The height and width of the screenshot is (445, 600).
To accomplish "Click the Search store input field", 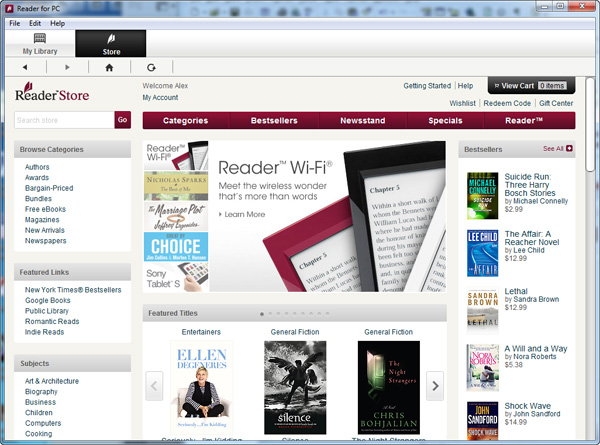I will click(x=63, y=120).
